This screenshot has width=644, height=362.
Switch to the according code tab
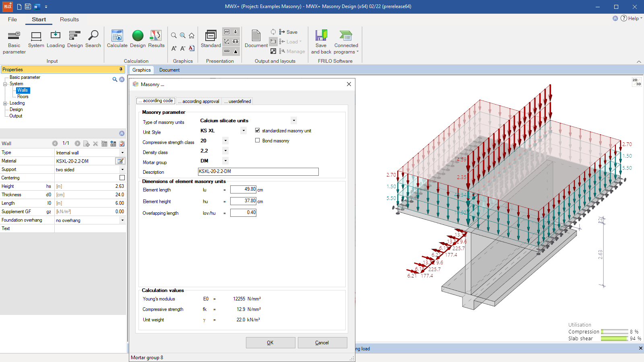click(x=156, y=101)
